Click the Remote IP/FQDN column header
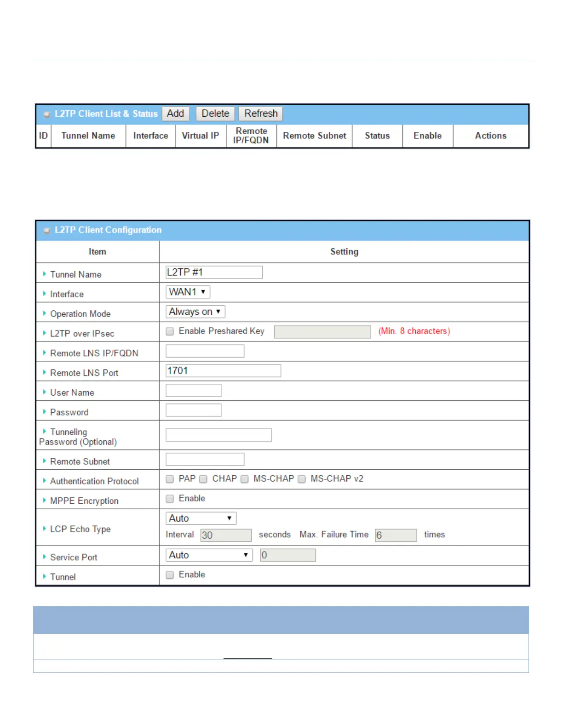 pyautogui.click(x=251, y=136)
